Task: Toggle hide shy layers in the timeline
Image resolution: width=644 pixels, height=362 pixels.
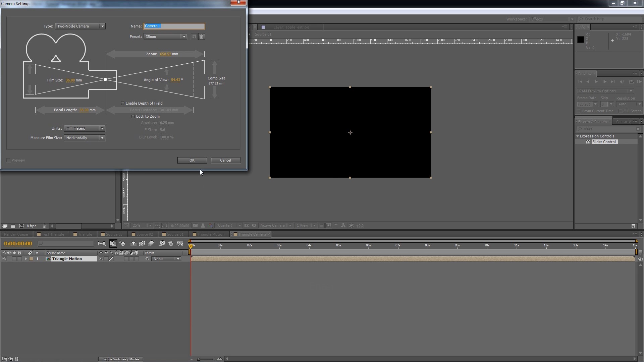Action: coord(133,244)
